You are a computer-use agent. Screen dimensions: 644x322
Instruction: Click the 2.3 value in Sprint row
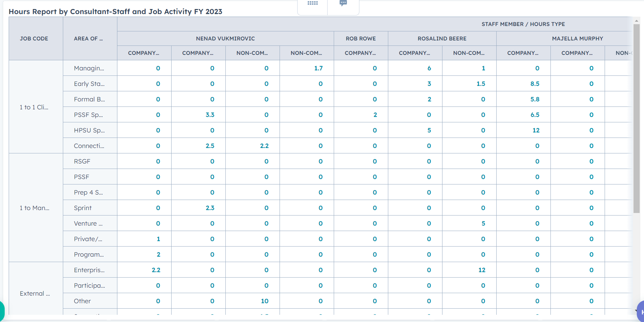point(210,208)
